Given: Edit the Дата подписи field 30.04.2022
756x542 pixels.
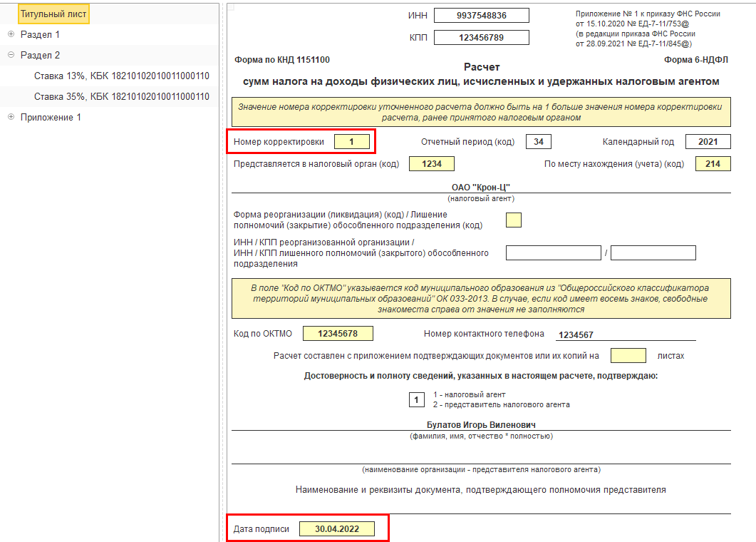Looking at the screenshot, I should pyautogui.click(x=336, y=529).
